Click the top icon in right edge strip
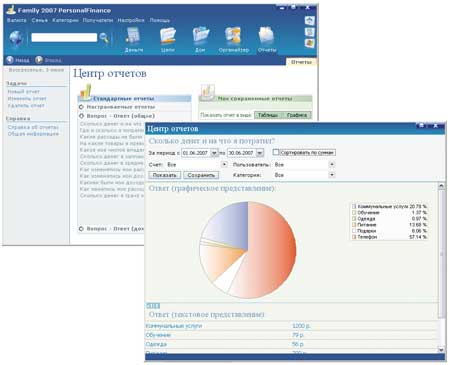 pos(310,21)
